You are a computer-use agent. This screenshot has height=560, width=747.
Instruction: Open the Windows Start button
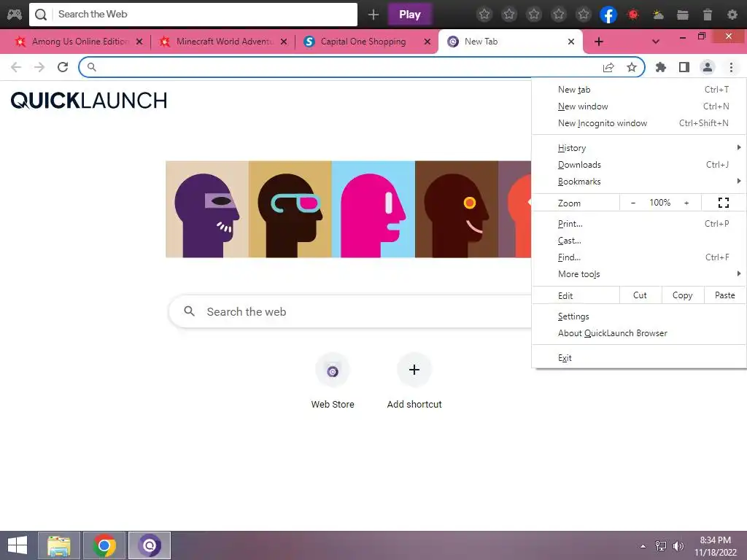click(18, 545)
